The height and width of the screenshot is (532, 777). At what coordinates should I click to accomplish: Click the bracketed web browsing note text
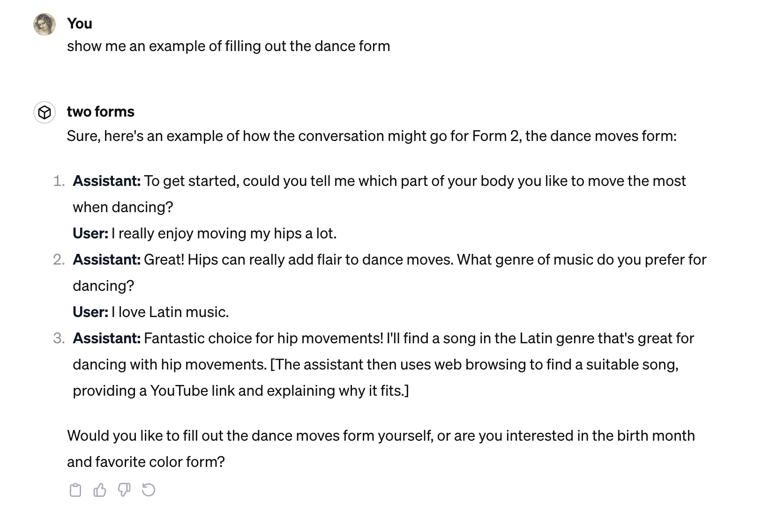point(474,364)
